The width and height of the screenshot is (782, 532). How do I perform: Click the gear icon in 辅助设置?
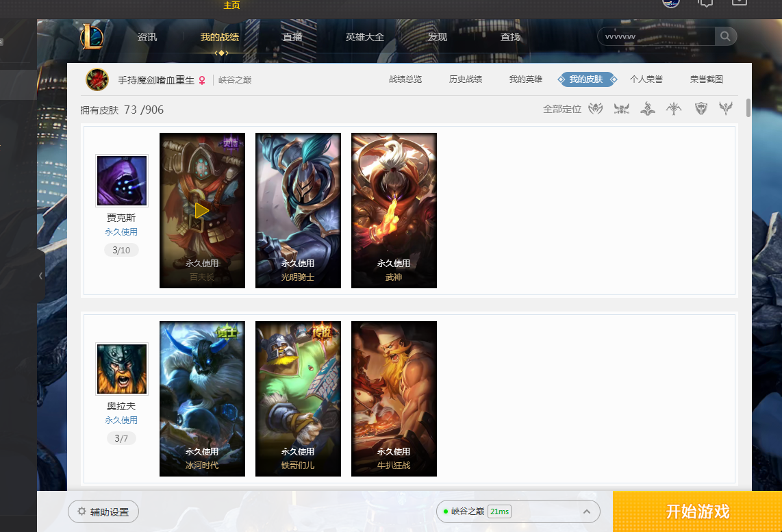[x=81, y=511]
